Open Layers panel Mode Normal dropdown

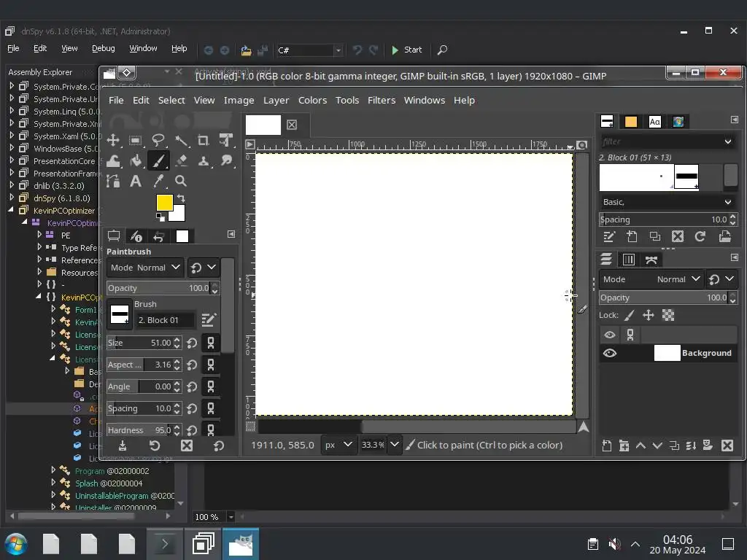[x=651, y=279]
